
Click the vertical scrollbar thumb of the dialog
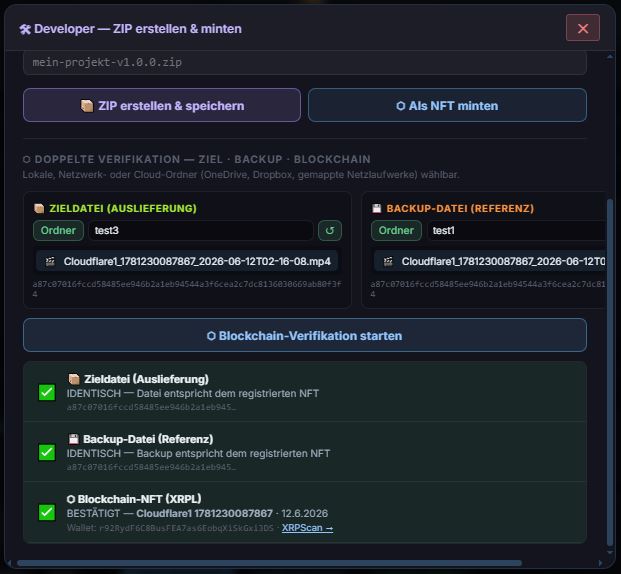610,372
